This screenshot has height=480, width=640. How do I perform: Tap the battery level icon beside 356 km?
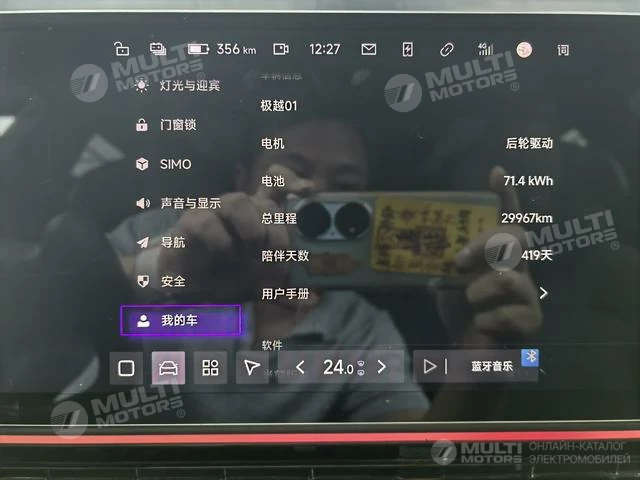(198, 49)
